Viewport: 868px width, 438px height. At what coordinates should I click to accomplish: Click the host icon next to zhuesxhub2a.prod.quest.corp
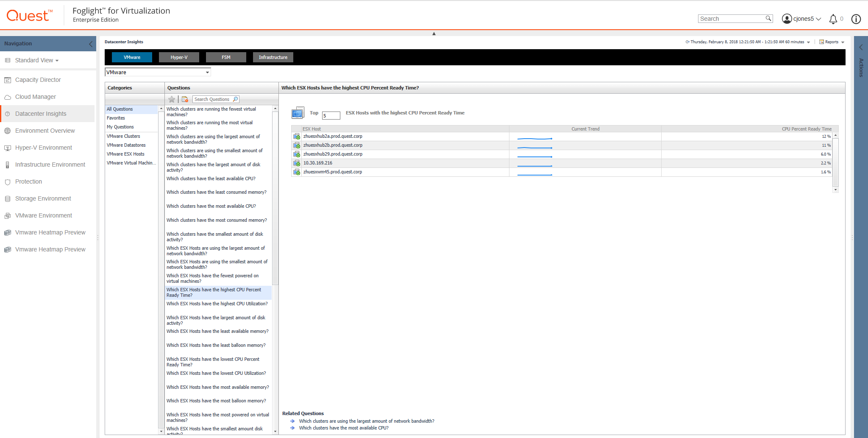point(296,137)
